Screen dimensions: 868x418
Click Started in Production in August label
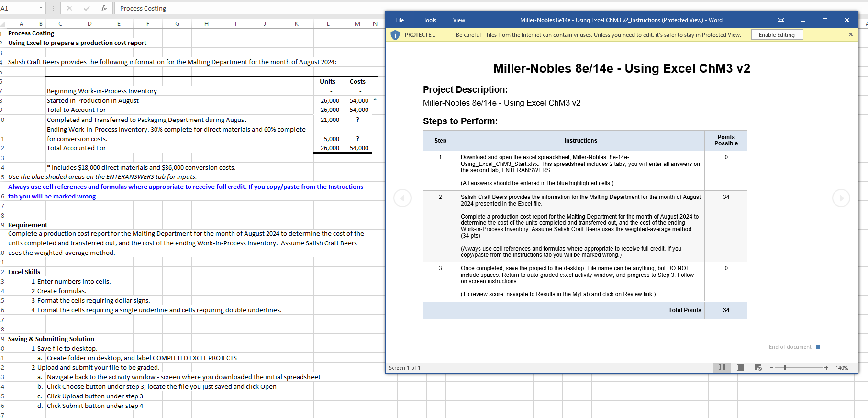click(x=93, y=100)
